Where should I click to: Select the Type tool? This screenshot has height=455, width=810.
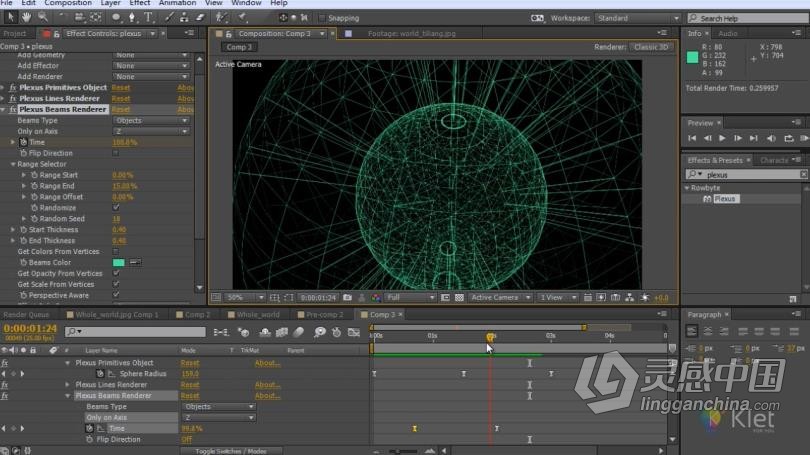click(x=149, y=17)
